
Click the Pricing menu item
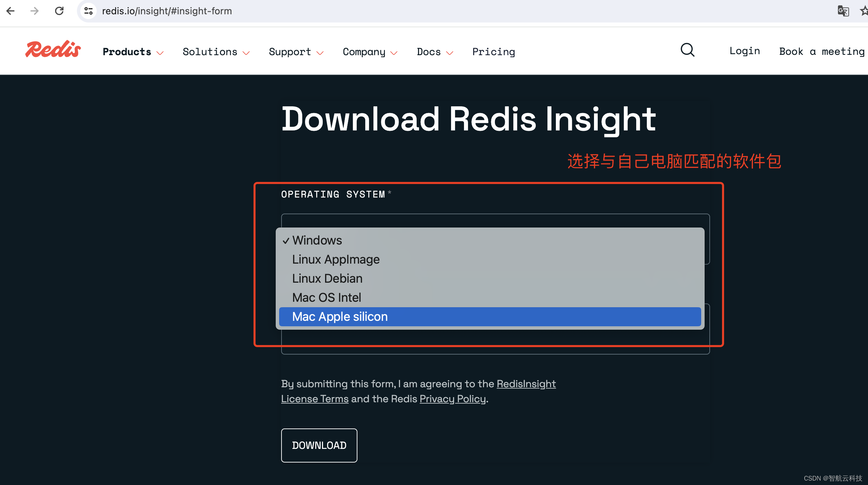(x=494, y=52)
